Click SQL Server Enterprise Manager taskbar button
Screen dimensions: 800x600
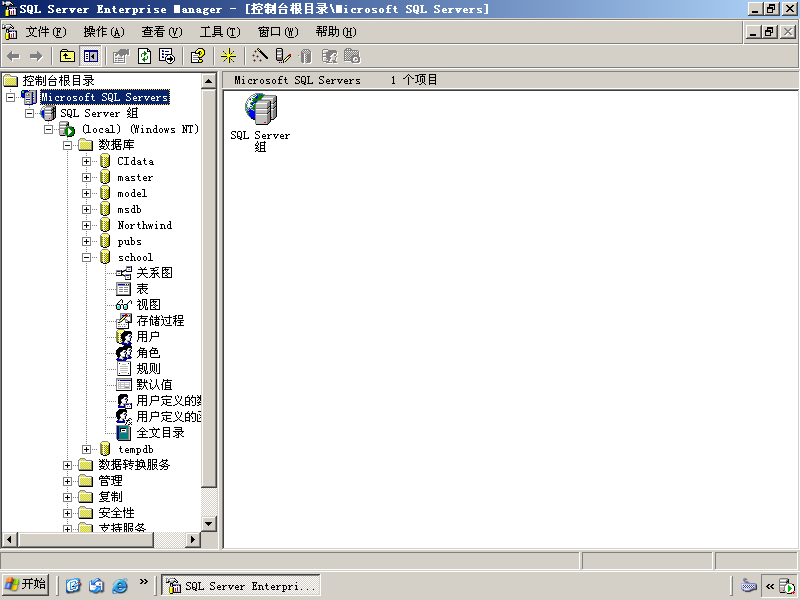click(x=241, y=585)
